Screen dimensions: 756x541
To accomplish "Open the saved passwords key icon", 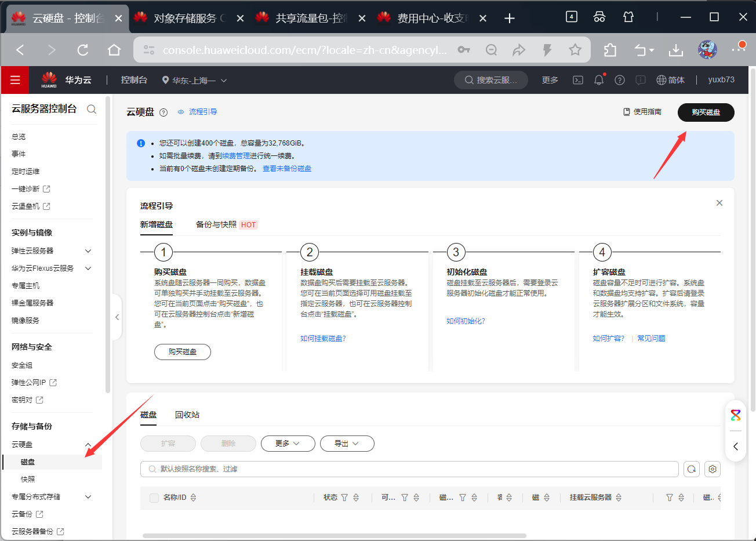I will (464, 50).
